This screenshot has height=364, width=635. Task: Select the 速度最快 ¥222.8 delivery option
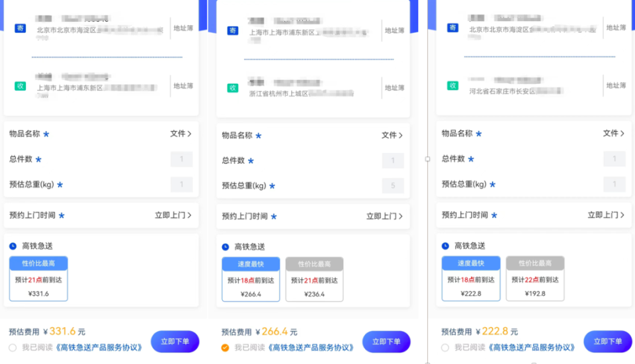(x=471, y=279)
